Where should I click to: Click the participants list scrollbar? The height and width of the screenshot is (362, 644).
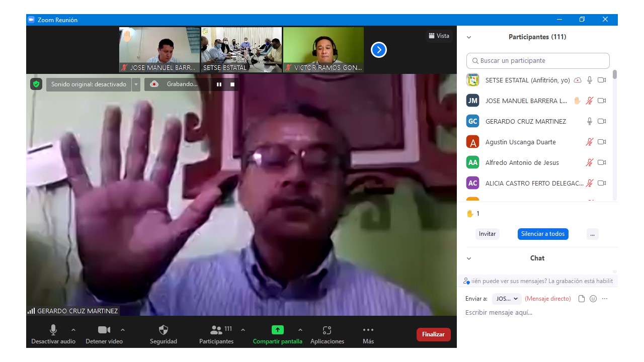(615, 75)
